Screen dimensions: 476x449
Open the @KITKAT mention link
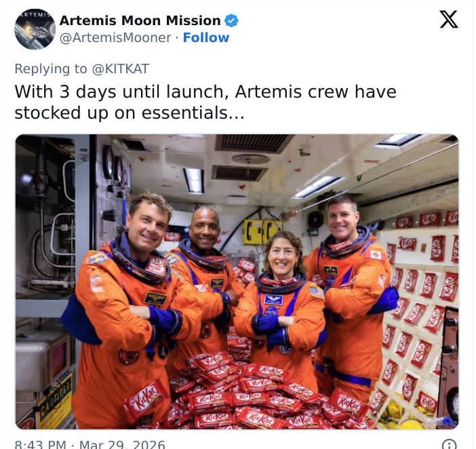[120, 69]
